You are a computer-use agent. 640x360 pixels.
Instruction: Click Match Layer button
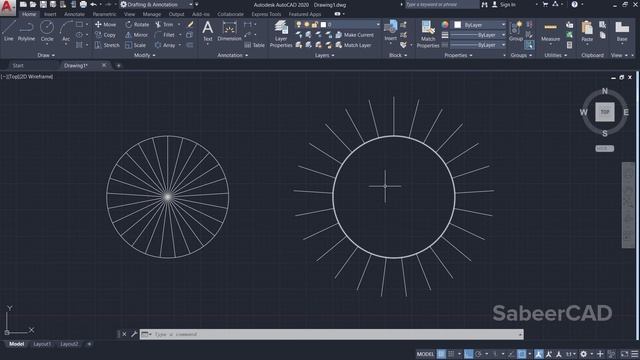tap(354, 45)
